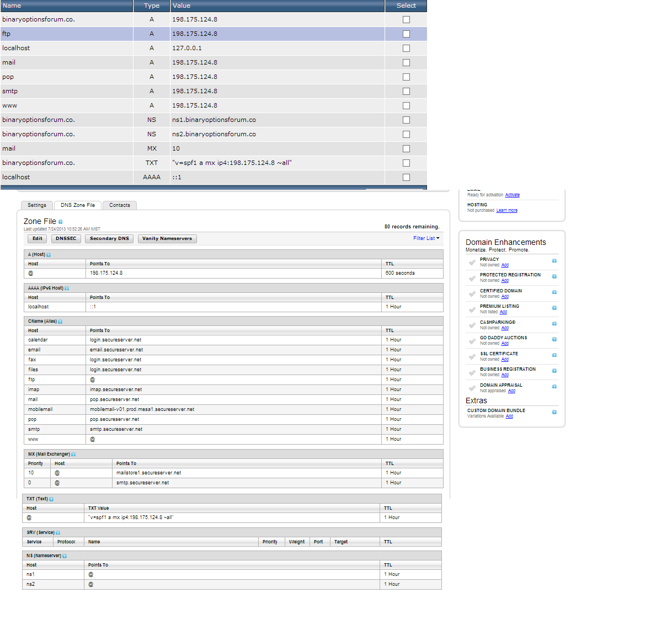Click the Type column header
The height and width of the screenshot is (625, 672).
(152, 6)
